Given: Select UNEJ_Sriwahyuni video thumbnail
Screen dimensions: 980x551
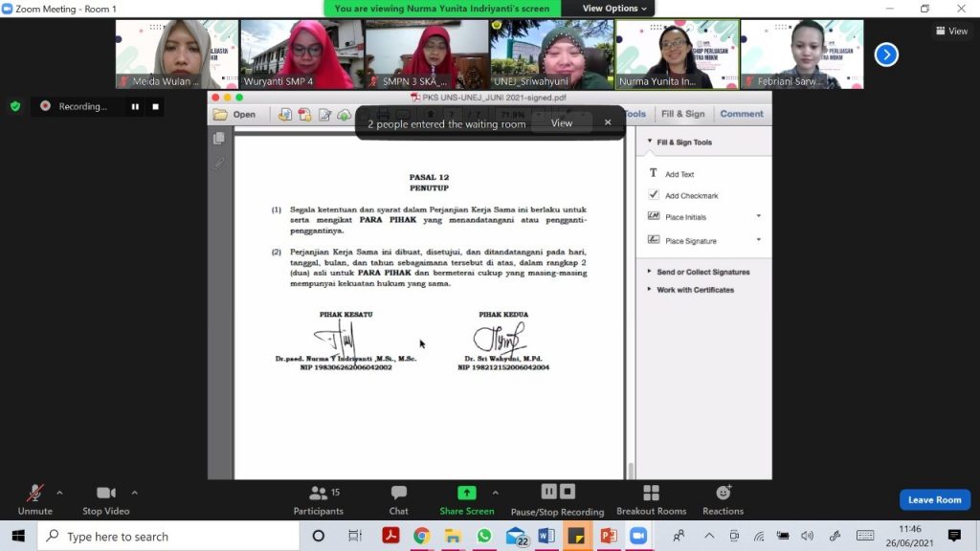Looking at the screenshot, I should pos(552,55).
